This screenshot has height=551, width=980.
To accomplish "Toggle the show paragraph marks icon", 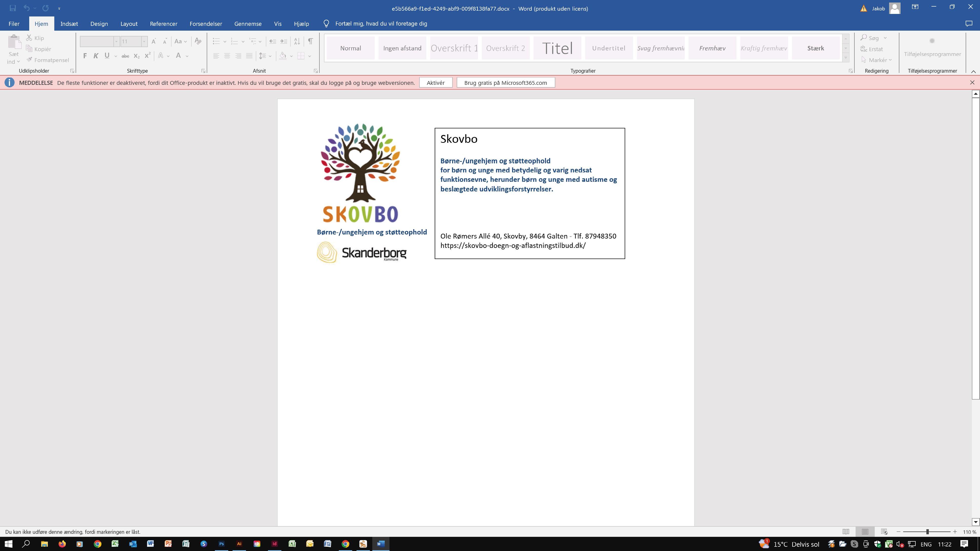I will (x=311, y=41).
